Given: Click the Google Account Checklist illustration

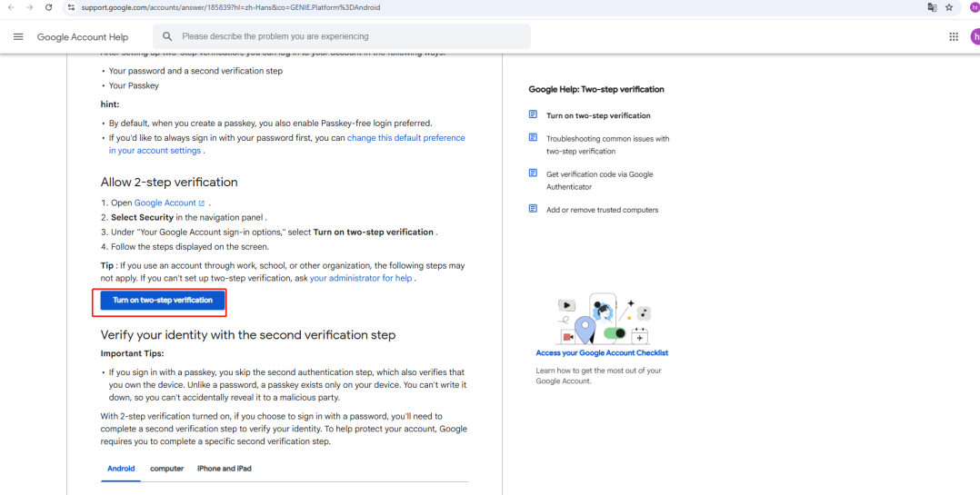Looking at the screenshot, I should pos(602,319).
